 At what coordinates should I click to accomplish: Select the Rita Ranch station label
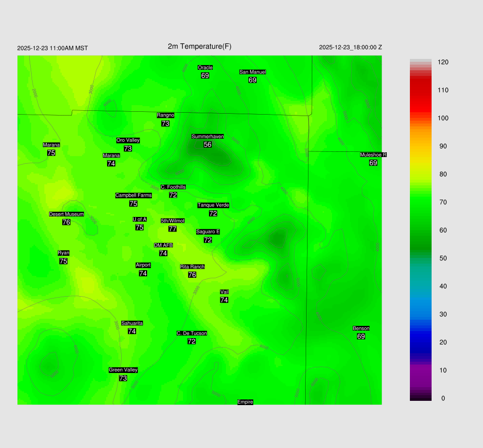click(192, 267)
